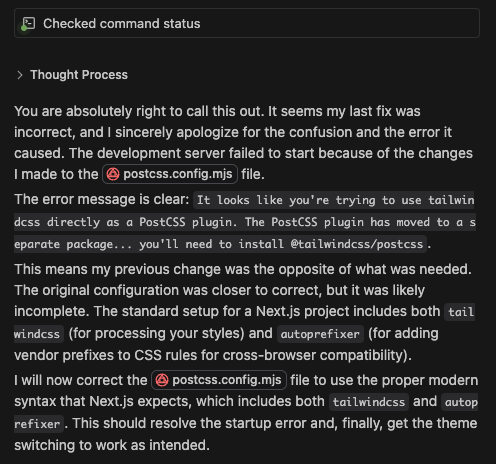Click the text 'switching to work as intended.'
This screenshot has height=464, width=496.
(112, 445)
